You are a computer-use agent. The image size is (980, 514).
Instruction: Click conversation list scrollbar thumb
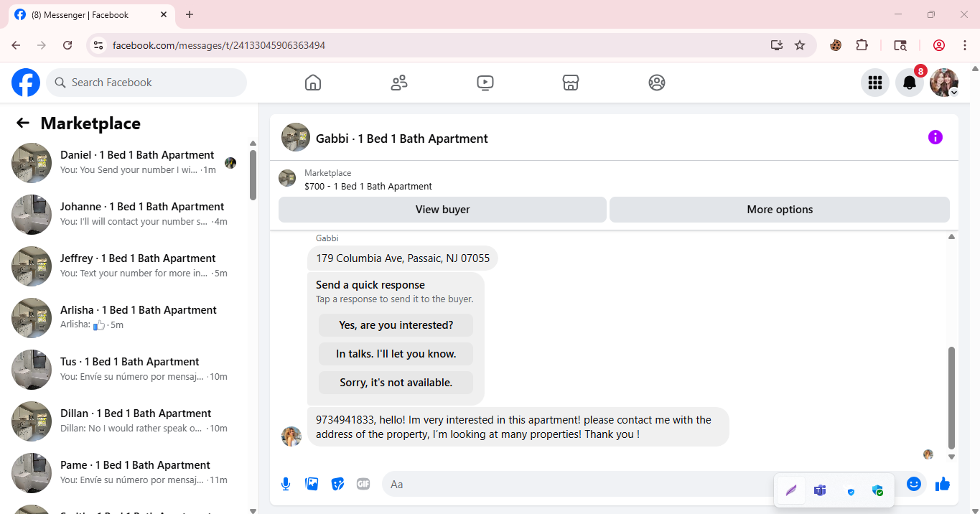(253, 174)
